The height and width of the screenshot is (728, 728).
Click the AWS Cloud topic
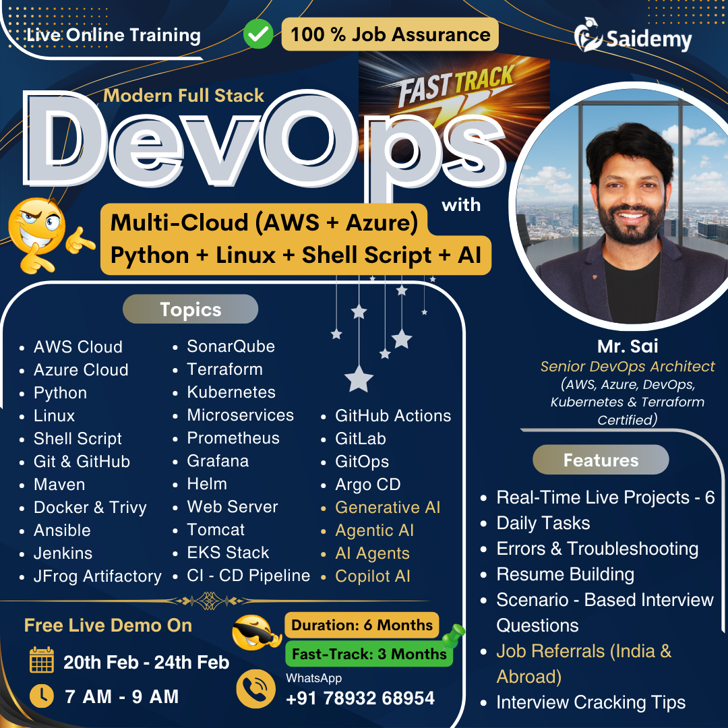78,347
